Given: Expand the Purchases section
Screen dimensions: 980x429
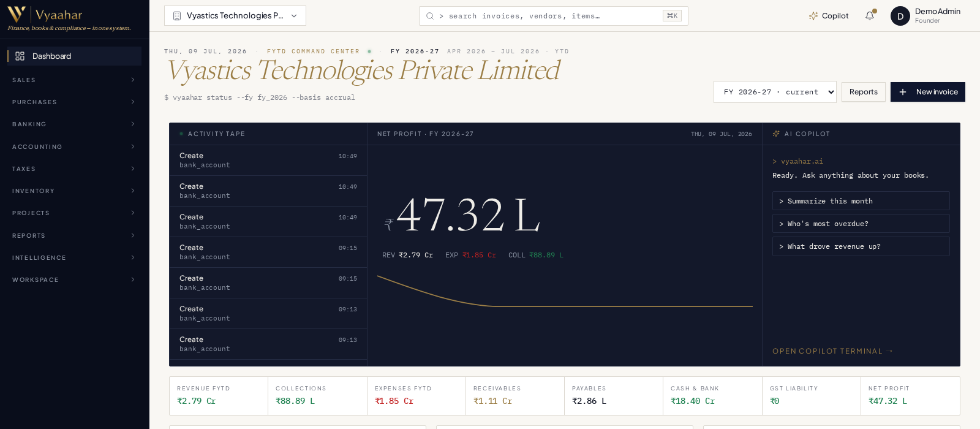Looking at the screenshot, I should [x=74, y=102].
